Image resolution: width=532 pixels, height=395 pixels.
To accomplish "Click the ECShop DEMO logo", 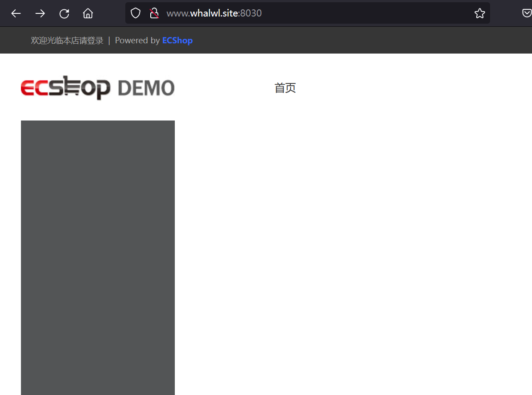I will [x=97, y=87].
